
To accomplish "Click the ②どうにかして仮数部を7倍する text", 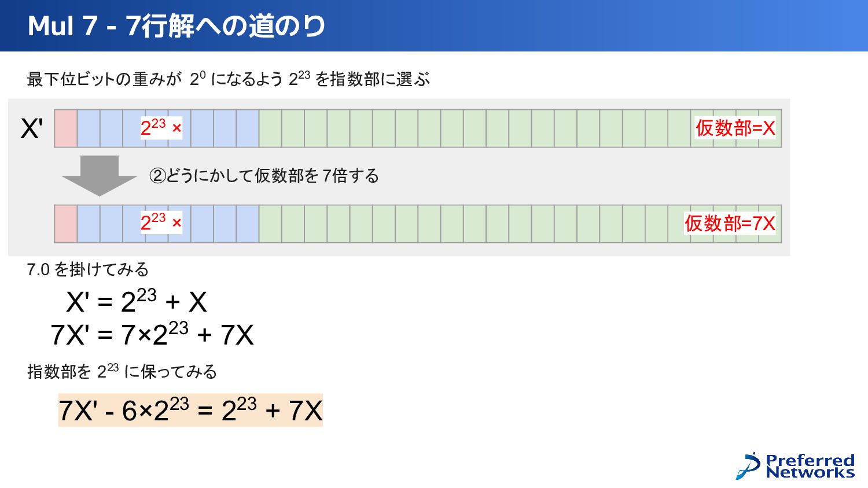I will [264, 175].
